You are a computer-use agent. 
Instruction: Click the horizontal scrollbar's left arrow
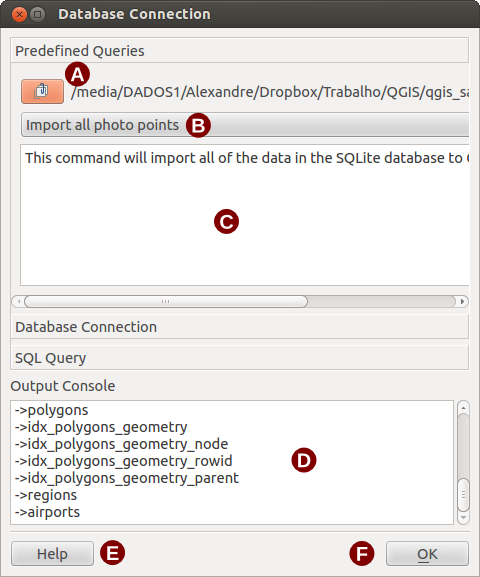coord(18,301)
